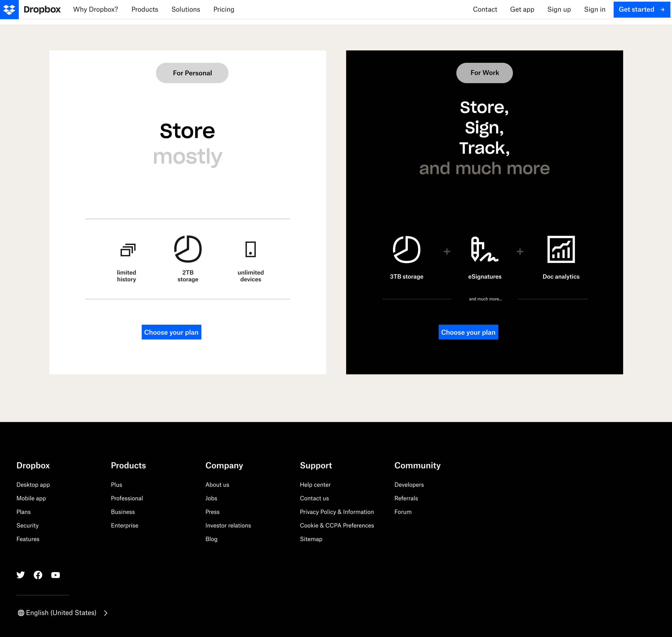Click the limited history icon

coord(128,250)
